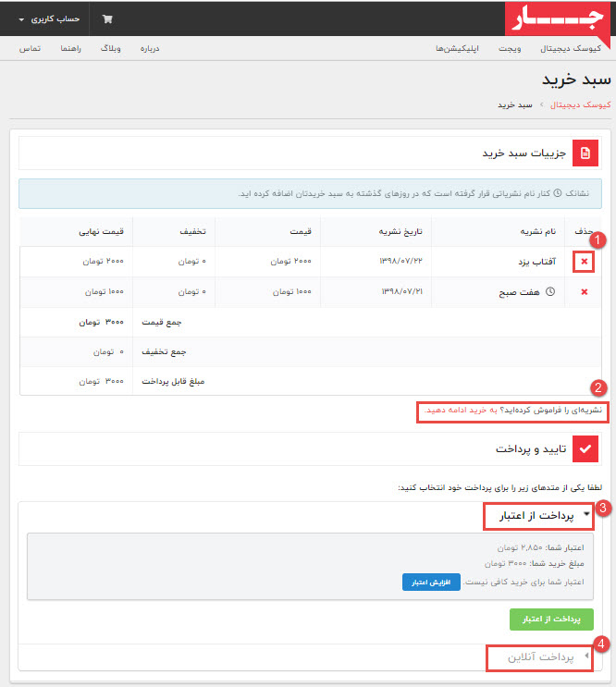Remove آفتاب یزد from the cart
616x687 pixels.
click(583, 263)
